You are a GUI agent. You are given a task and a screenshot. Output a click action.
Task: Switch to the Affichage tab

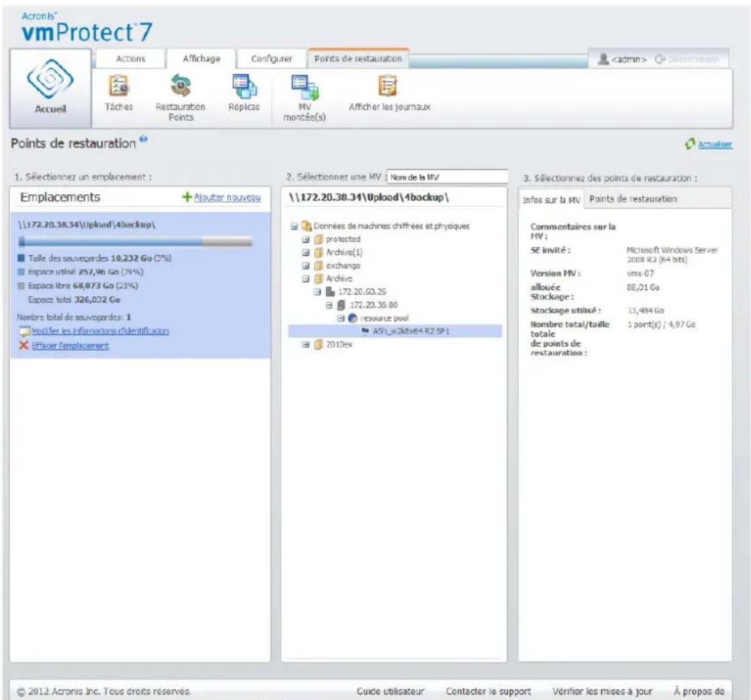[x=201, y=58]
